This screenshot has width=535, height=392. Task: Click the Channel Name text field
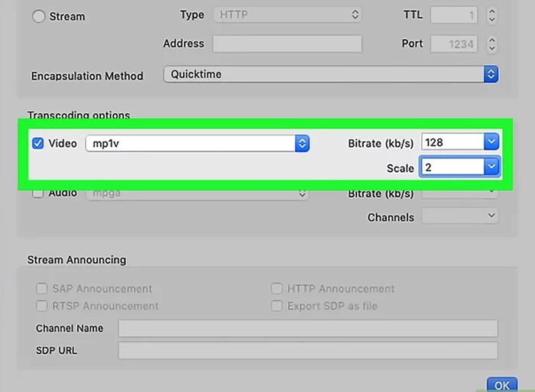(307, 329)
